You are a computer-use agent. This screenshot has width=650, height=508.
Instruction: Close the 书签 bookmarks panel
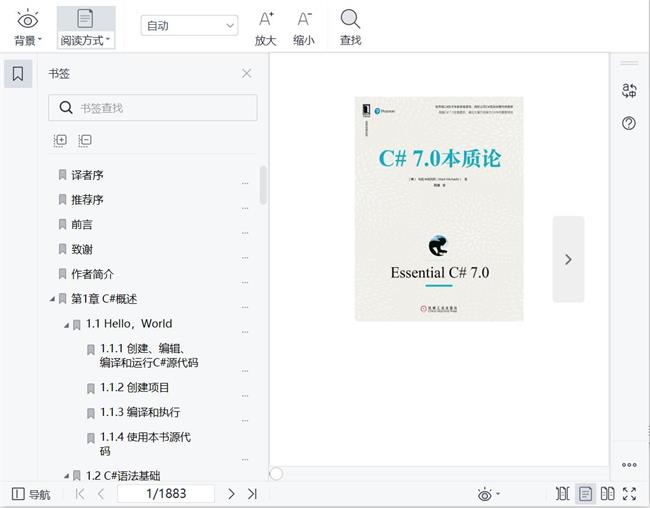pos(247,73)
